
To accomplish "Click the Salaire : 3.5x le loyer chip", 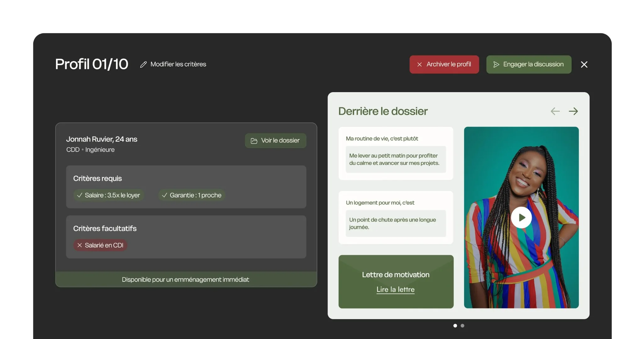I will (x=109, y=195).
